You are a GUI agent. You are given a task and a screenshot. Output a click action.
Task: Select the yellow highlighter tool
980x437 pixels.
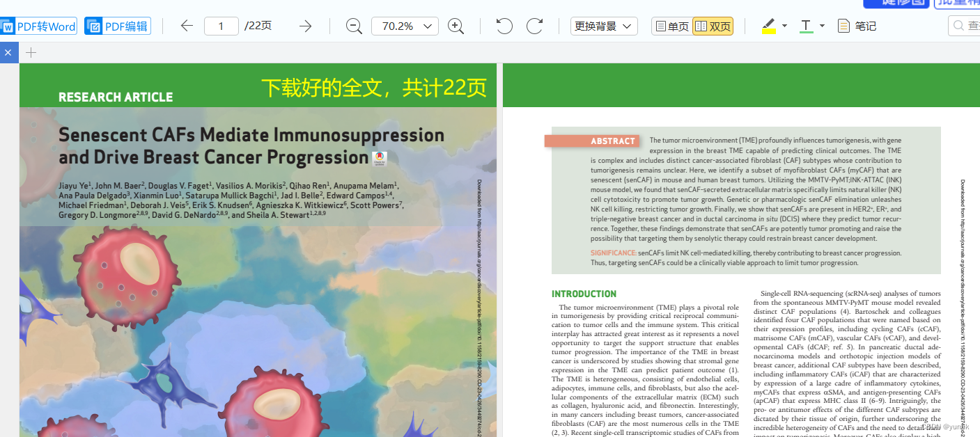pos(769,26)
